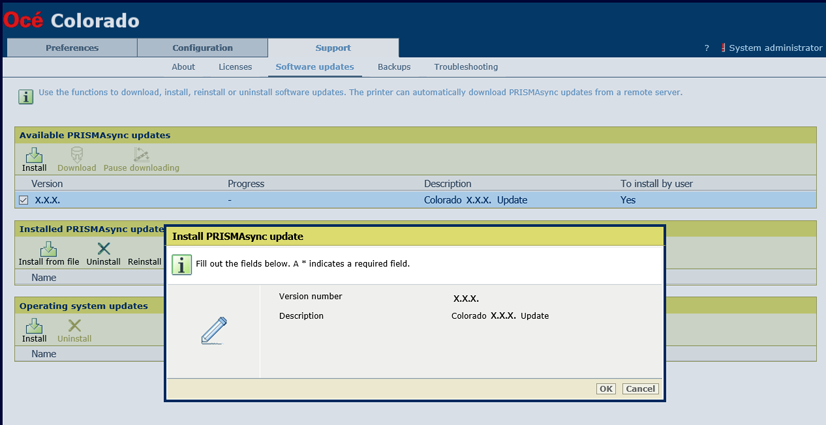826x425 pixels.
Task: Click the Yes value in update row
Action: [628, 200]
